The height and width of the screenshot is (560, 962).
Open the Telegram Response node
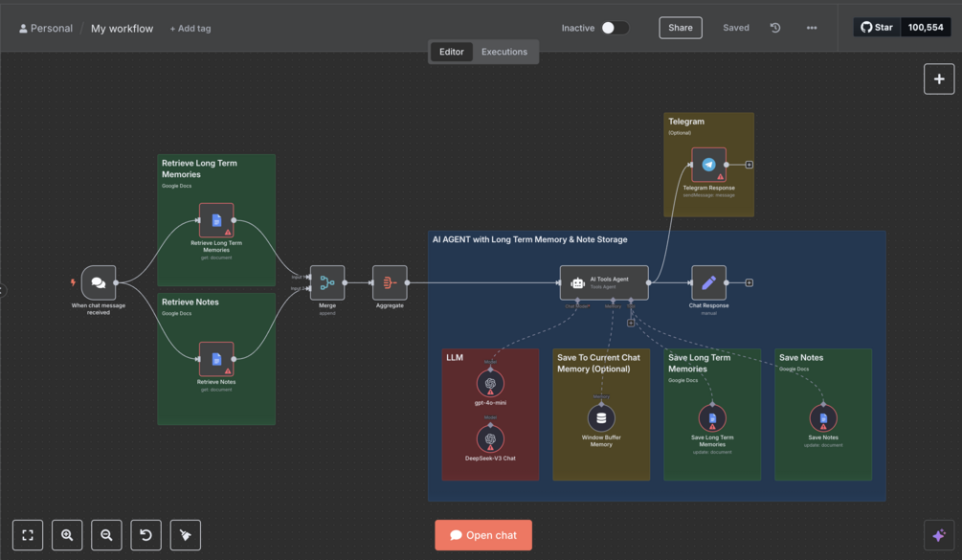pos(708,165)
